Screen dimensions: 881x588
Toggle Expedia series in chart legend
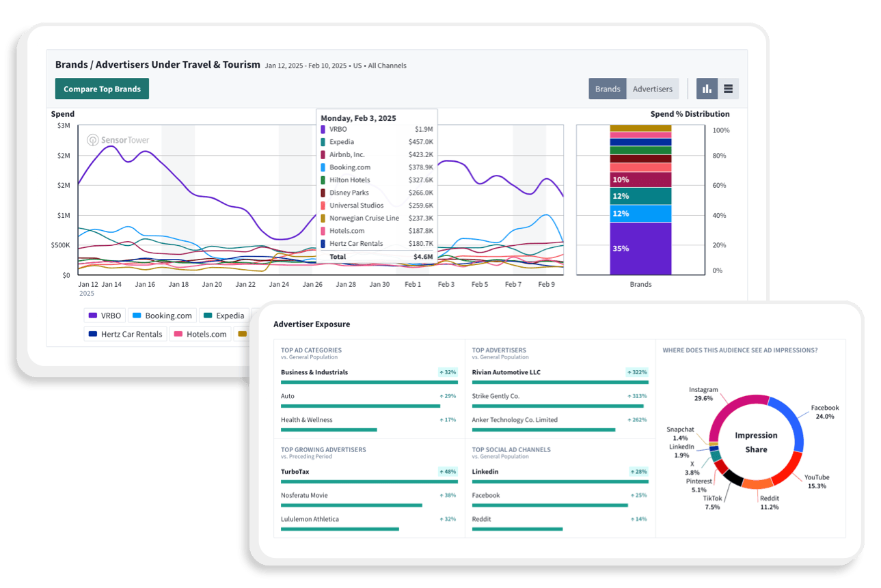pyautogui.click(x=223, y=316)
